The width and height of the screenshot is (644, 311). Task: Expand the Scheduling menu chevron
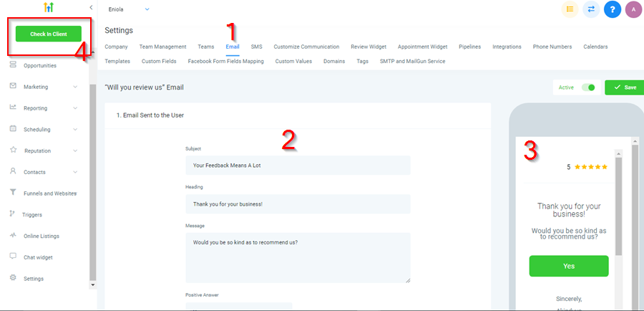75,129
